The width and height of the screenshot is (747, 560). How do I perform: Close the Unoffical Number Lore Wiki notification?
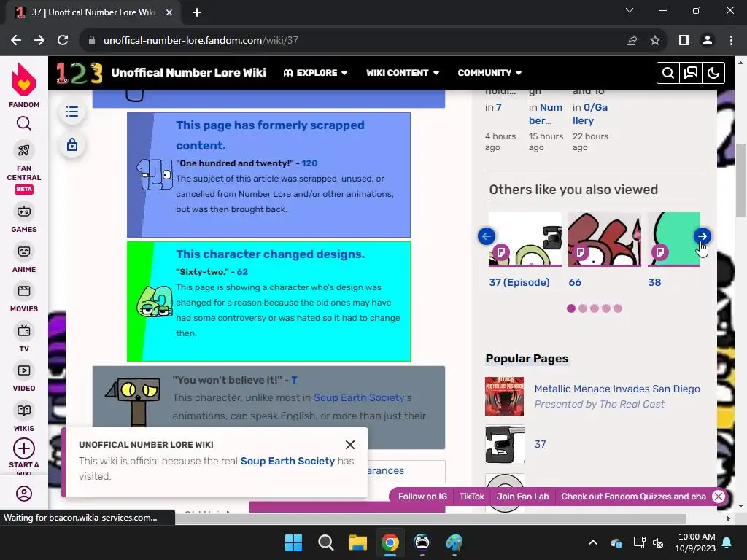(350, 445)
